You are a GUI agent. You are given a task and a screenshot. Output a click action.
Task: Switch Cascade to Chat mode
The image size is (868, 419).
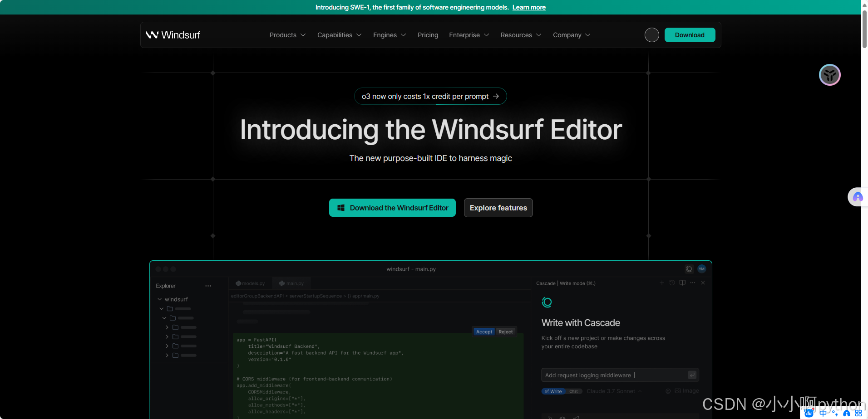point(573,391)
